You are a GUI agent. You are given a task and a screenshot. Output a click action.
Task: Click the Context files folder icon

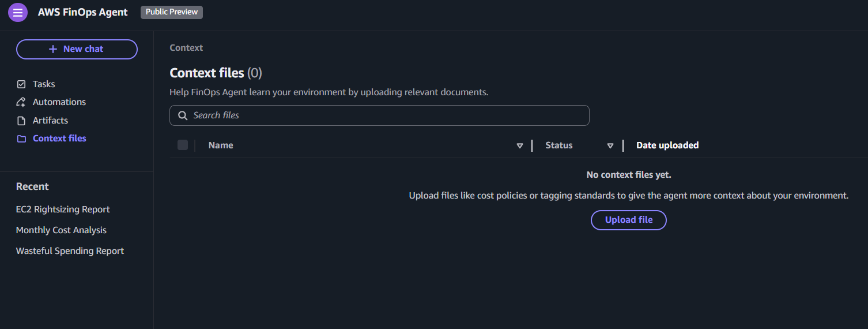[x=21, y=139]
